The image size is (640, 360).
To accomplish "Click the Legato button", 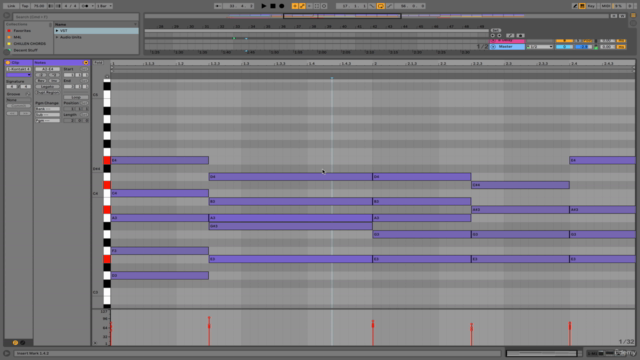I will click(48, 87).
